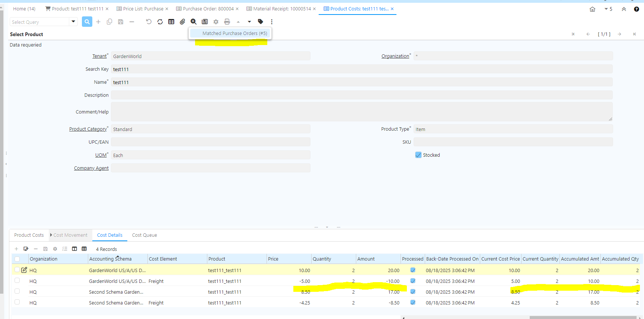Open the Attachment paperclip icon
644x319 pixels.
pos(182,22)
